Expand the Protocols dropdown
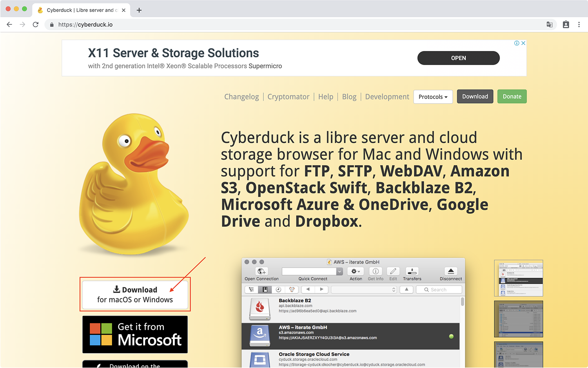 pyautogui.click(x=433, y=97)
